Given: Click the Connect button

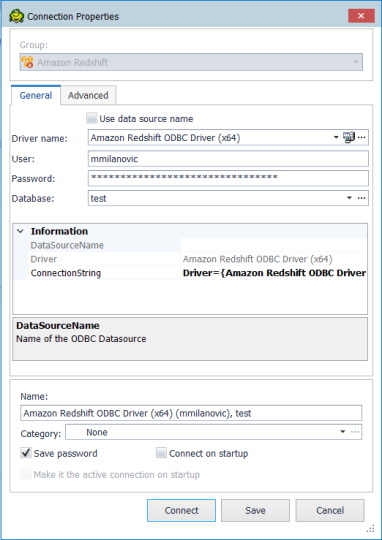Looking at the screenshot, I should click(182, 510).
